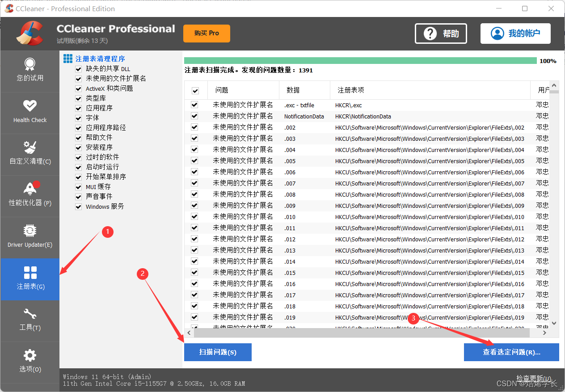This screenshot has width=565, height=392.
Task: Select registry key ending FileExts\.005
Action: tap(430, 161)
